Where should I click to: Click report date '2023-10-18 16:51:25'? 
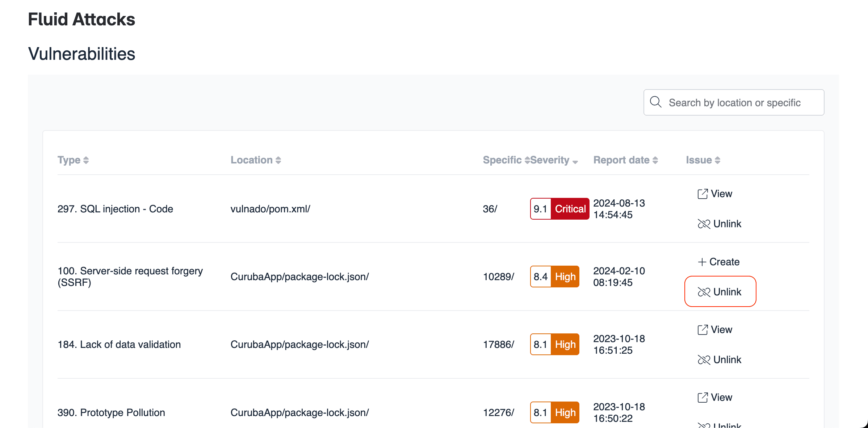(619, 344)
